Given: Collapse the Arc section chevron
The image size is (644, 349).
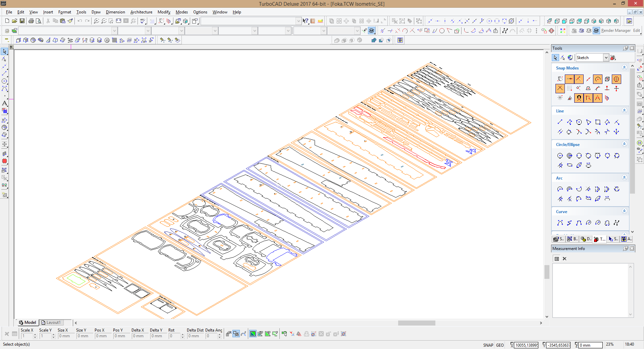Looking at the screenshot, I should coord(624,178).
